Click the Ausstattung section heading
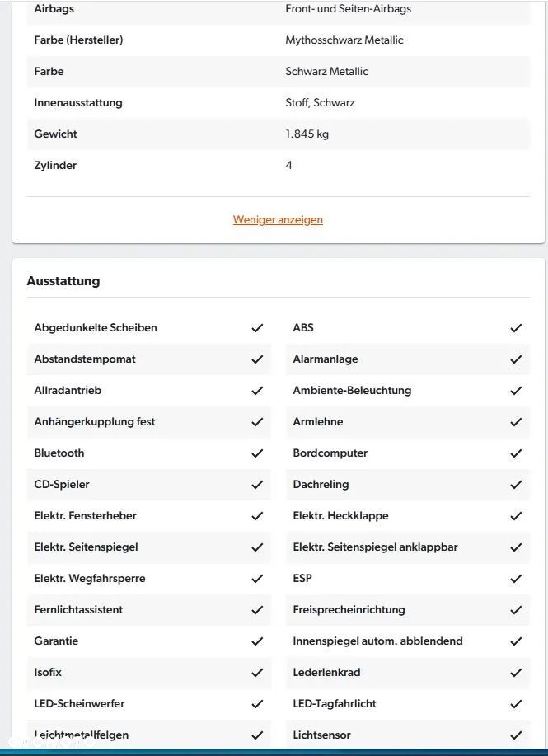Screen dimensions: 548x756 pos(63,281)
